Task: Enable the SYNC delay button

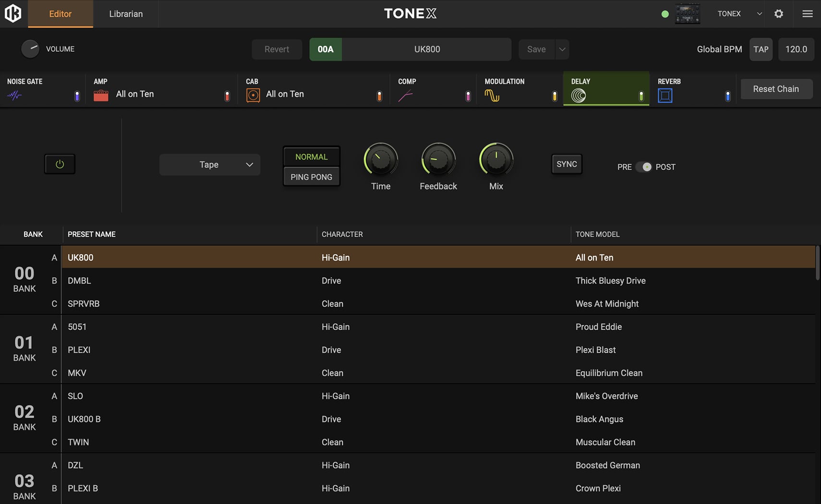Action: [x=567, y=164]
